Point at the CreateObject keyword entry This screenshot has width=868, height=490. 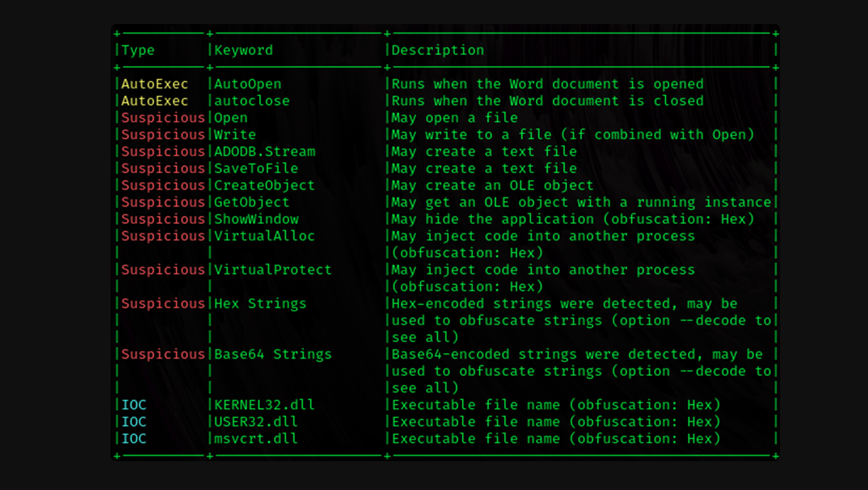pos(265,186)
